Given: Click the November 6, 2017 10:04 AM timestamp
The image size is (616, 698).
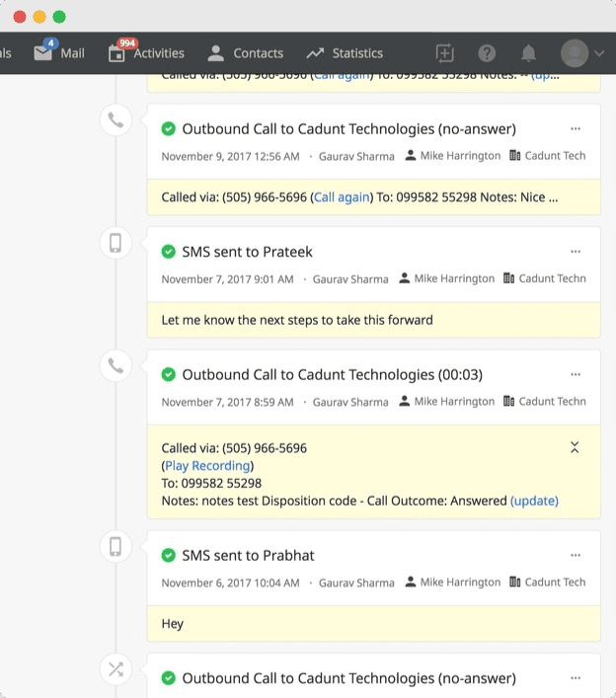Looking at the screenshot, I should [x=231, y=583].
